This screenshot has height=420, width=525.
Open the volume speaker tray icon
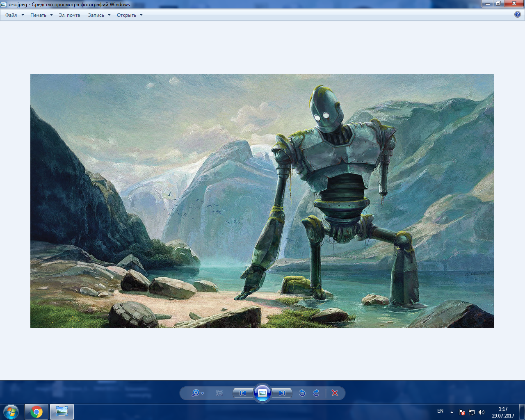click(x=482, y=412)
